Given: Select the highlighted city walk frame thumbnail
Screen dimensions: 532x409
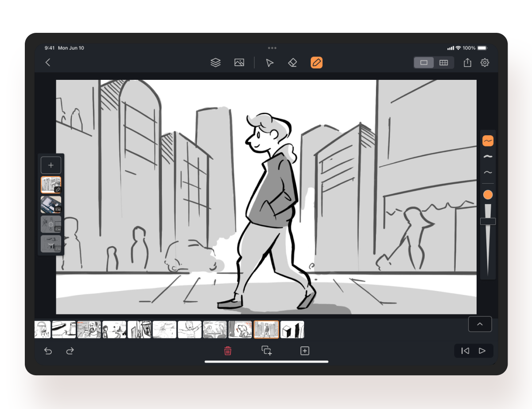Looking at the screenshot, I should point(266,330).
